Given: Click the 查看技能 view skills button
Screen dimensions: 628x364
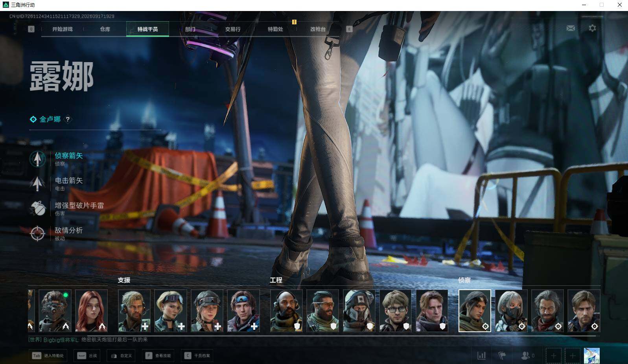Looking at the screenshot, I should (158, 356).
